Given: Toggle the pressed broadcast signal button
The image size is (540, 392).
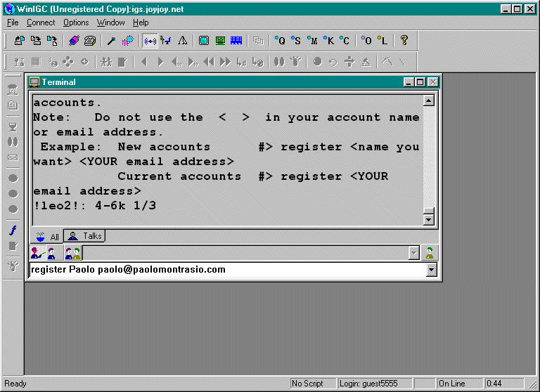Looking at the screenshot, I should 150,41.
